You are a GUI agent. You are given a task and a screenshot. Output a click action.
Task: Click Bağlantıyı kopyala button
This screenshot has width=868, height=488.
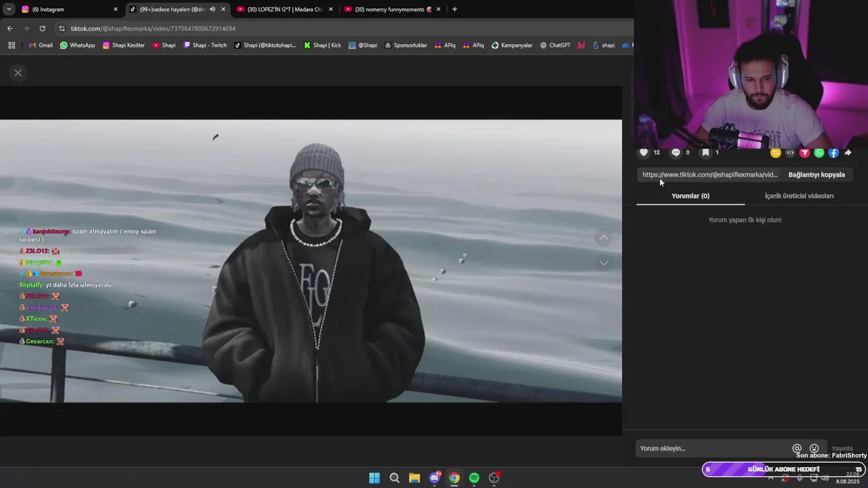(816, 174)
